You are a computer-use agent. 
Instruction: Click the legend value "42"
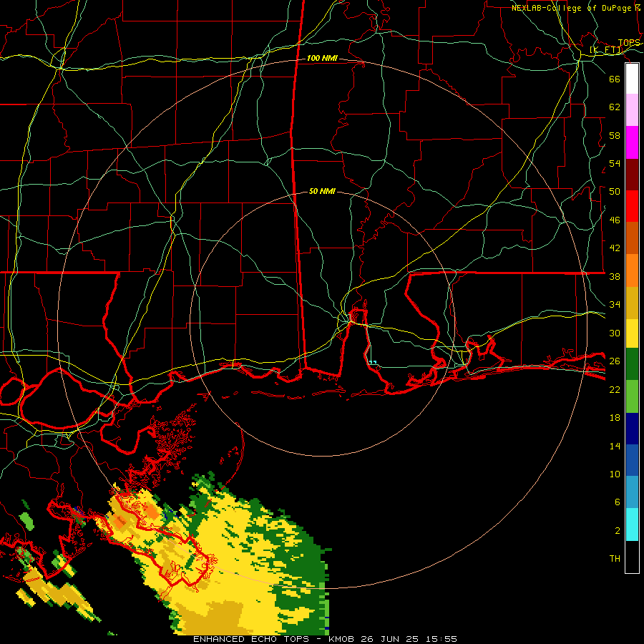(x=615, y=248)
